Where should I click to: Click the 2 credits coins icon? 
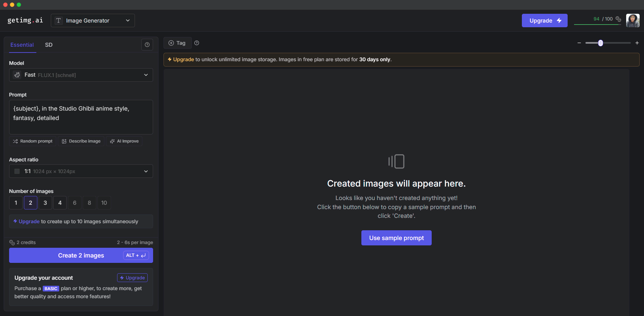pos(12,242)
